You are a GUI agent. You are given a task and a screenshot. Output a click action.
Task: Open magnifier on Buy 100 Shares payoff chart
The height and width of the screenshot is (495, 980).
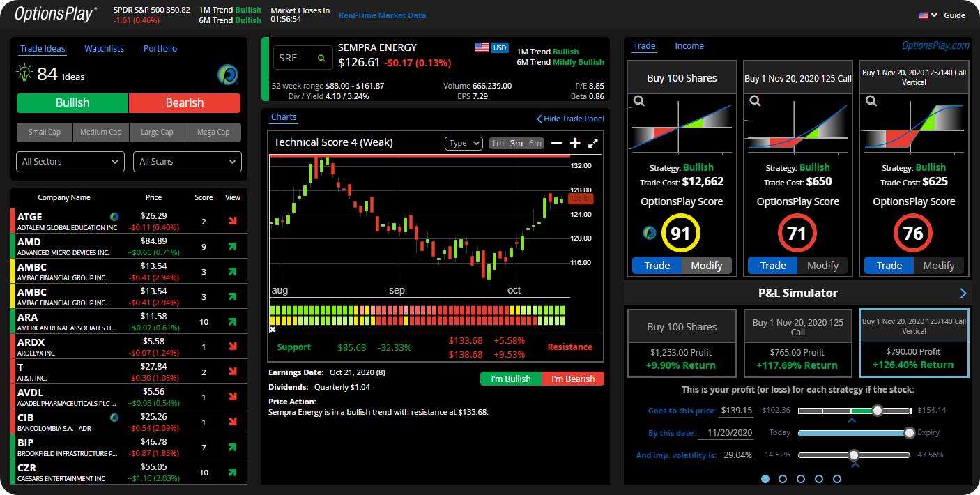coord(638,102)
